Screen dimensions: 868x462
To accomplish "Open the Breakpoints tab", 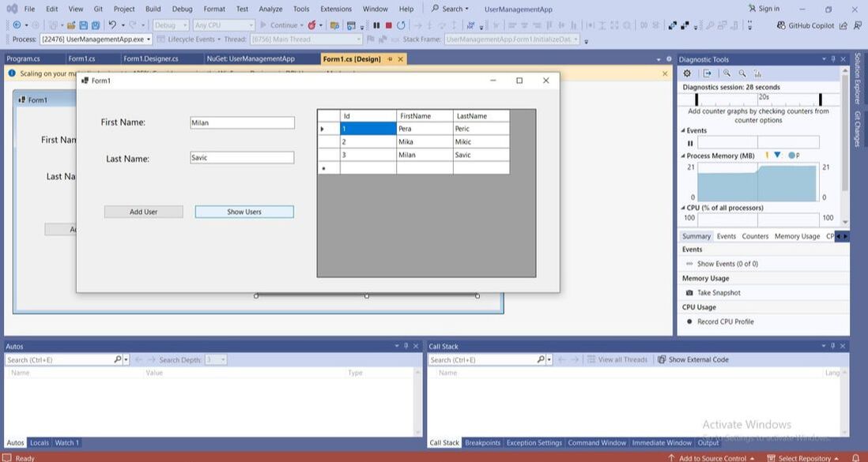I will tap(482, 442).
